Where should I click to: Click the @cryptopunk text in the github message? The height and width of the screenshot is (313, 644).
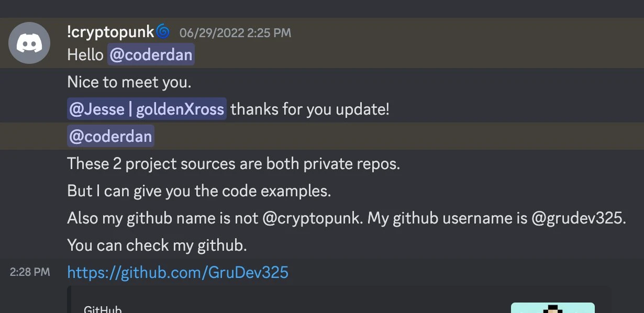click(x=312, y=218)
